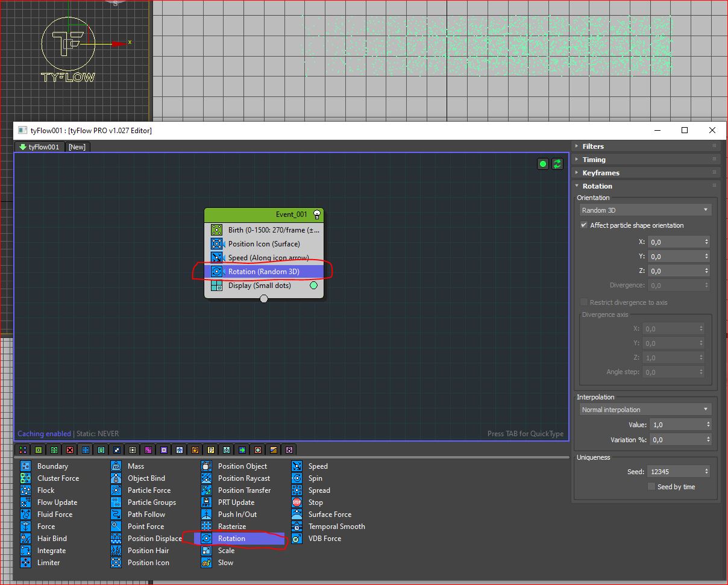Click the Boundary operator icon in the list
Image resolution: width=728 pixels, height=585 pixels.
(x=25, y=466)
